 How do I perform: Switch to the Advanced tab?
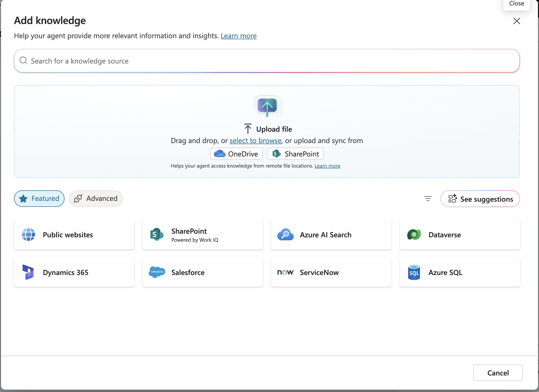pyautogui.click(x=96, y=198)
